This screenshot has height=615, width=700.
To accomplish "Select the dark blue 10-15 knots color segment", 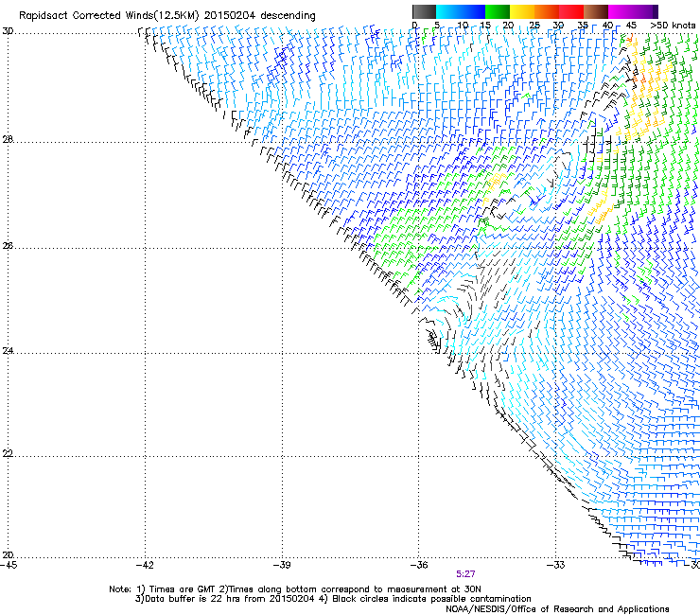I will [473, 11].
